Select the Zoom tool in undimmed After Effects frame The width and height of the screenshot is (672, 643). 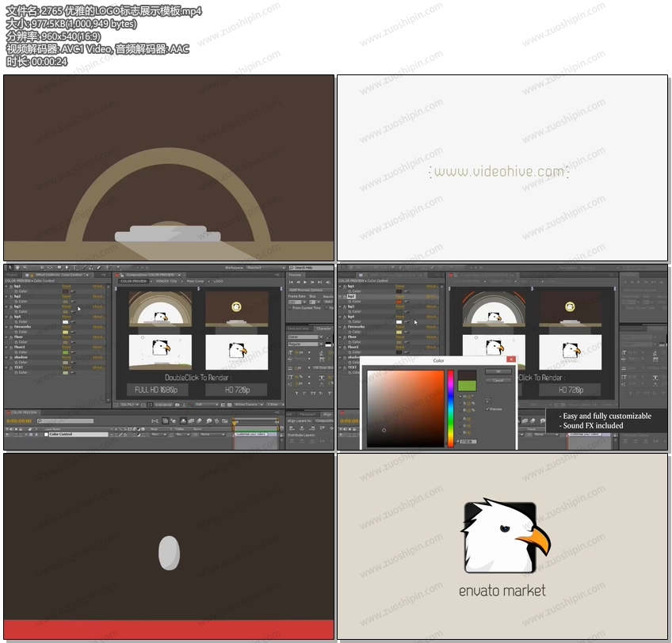coord(25,268)
